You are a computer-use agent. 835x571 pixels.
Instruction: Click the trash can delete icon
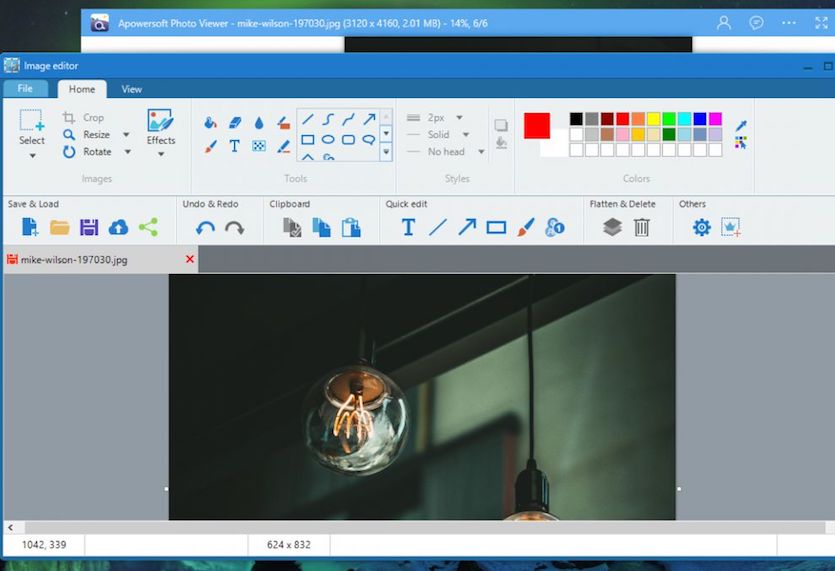(642, 227)
